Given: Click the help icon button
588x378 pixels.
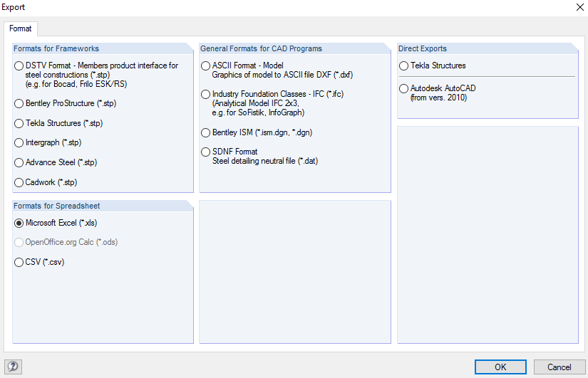Looking at the screenshot, I should [x=13, y=367].
